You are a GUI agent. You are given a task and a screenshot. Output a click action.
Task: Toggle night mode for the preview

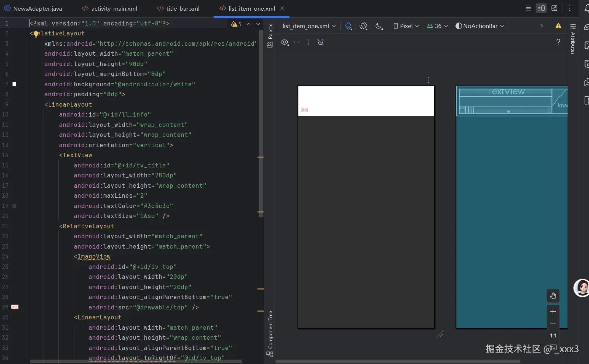tap(379, 26)
